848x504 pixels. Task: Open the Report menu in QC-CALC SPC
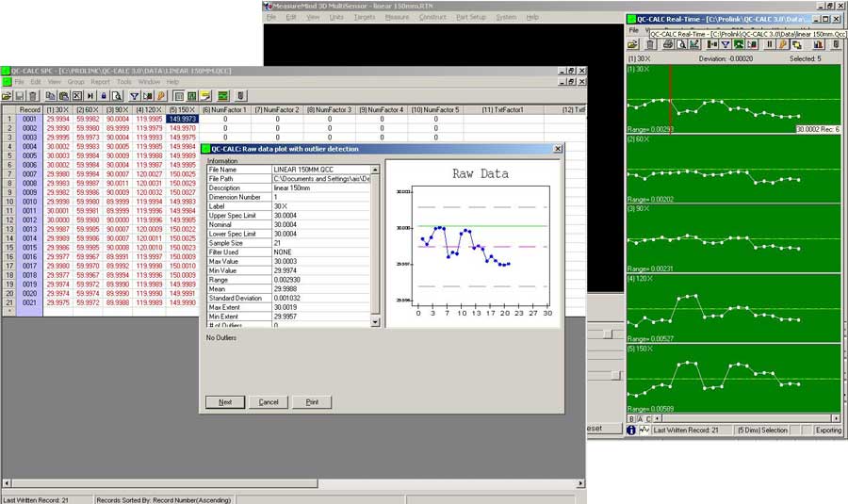click(100, 82)
